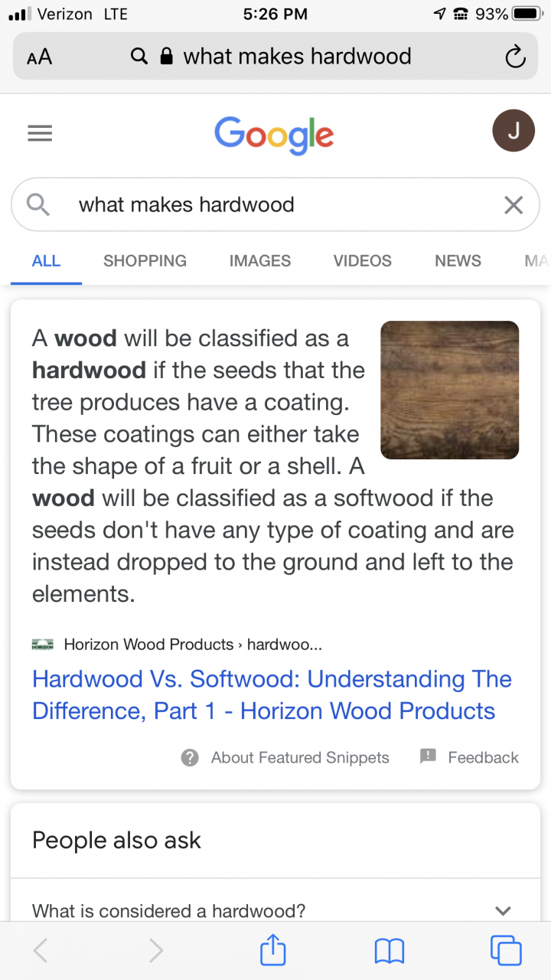Viewport: 551px width, 980px height.
Task: Tap the Safari share icon
Action: tap(273, 949)
